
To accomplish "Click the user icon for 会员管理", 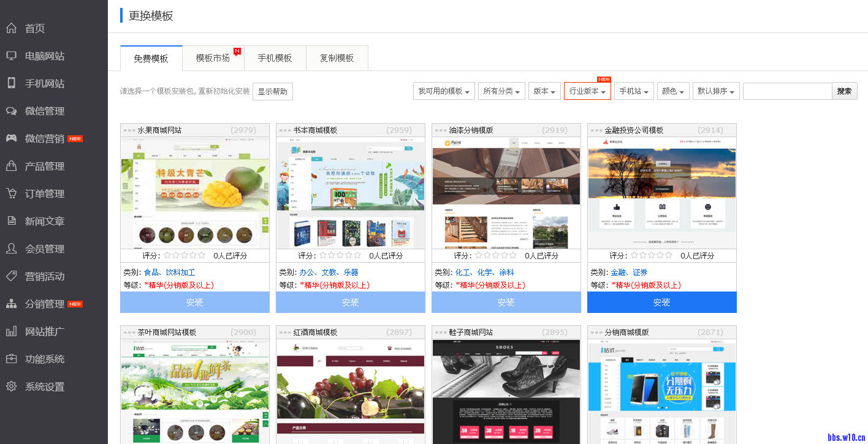I will 11,249.
